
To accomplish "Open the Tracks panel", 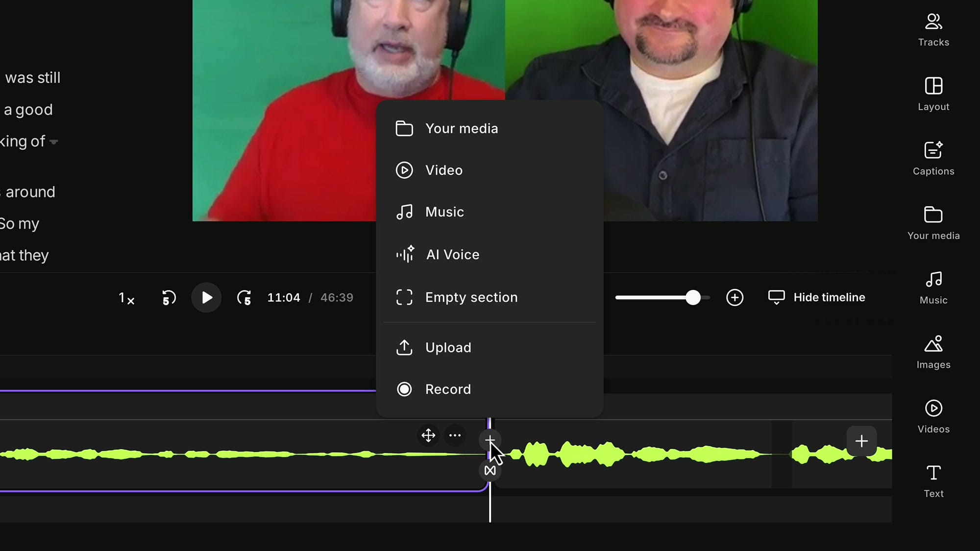I will point(933,29).
